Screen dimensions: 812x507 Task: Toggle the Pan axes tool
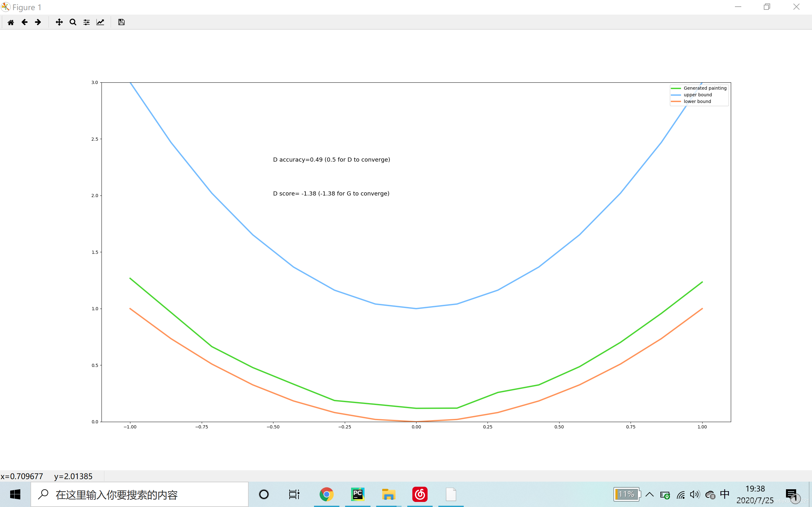coord(59,22)
